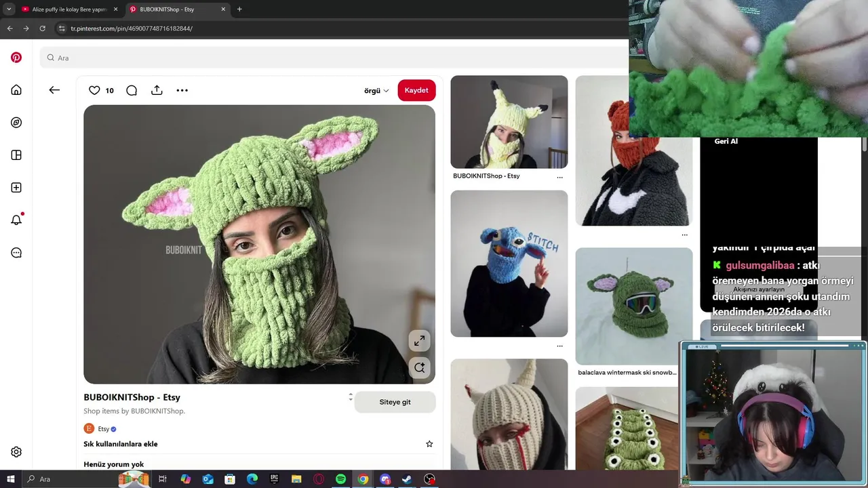The image size is (868, 488).
Task: Go to Home feed in Pinterest sidebar
Action: pos(16,90)
